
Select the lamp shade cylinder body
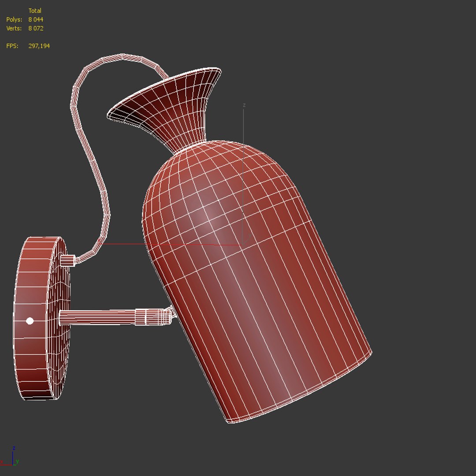258,283
